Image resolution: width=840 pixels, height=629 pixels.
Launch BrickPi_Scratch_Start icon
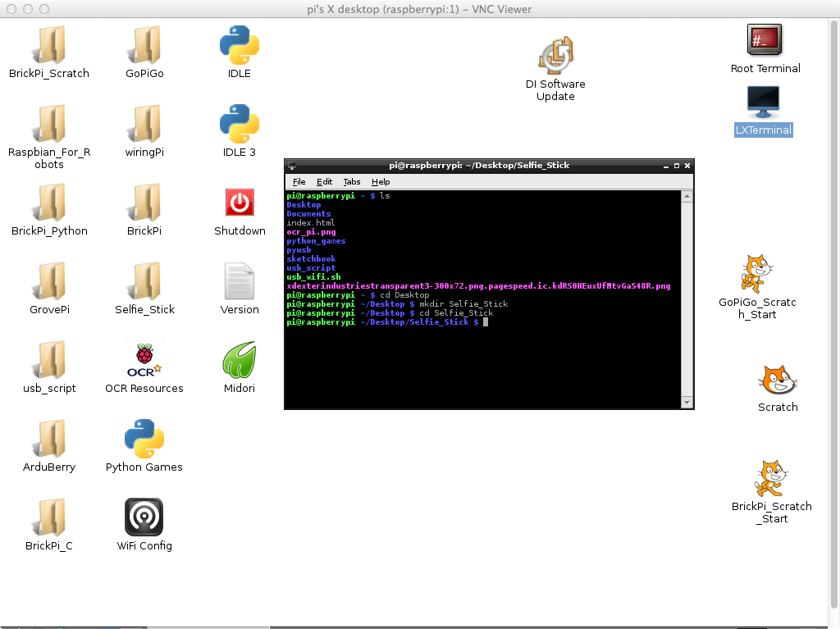771,478
